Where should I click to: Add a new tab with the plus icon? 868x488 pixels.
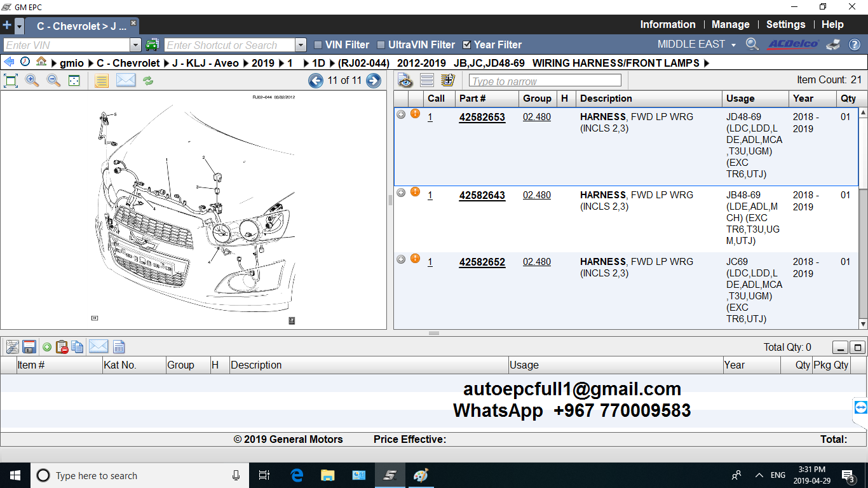point(7,26)
